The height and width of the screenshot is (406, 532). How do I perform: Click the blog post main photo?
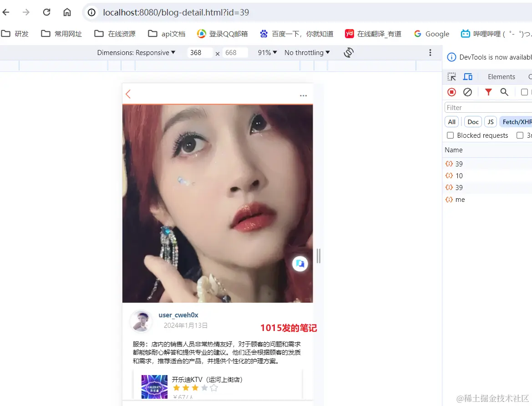pos(218,203)
